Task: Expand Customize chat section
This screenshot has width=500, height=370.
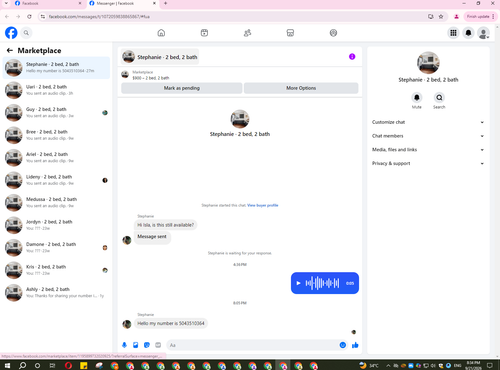Action: tap(428, 122)
